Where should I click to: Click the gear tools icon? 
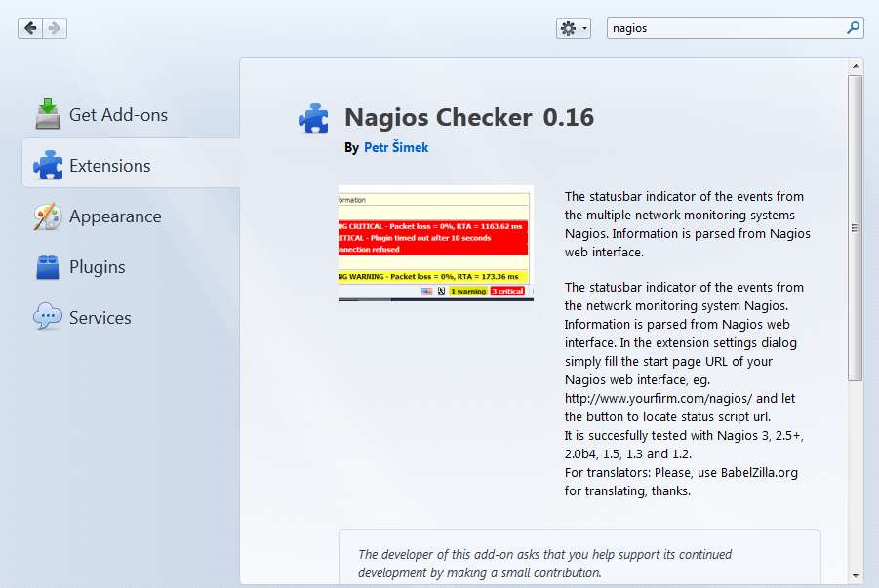pyautogui.click(x=568, y=28)
